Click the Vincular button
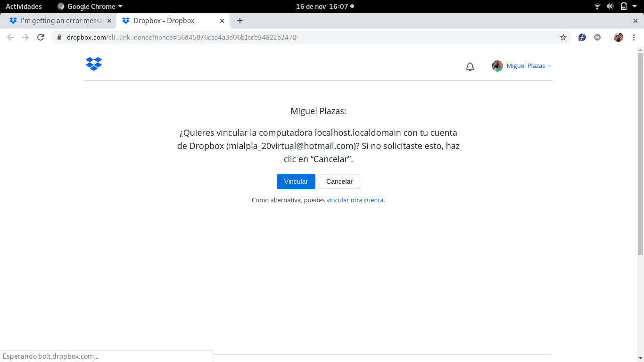 tap(296, 181)
